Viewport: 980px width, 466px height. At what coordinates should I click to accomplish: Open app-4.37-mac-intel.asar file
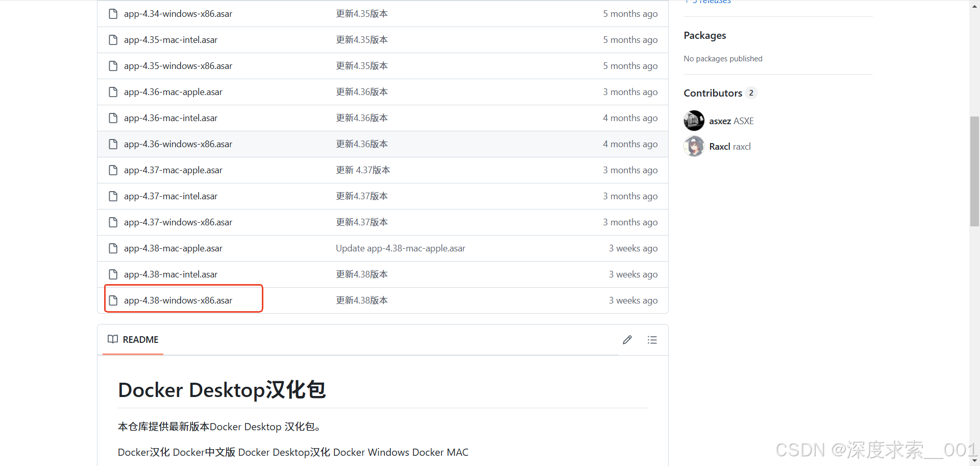point(170,196)
